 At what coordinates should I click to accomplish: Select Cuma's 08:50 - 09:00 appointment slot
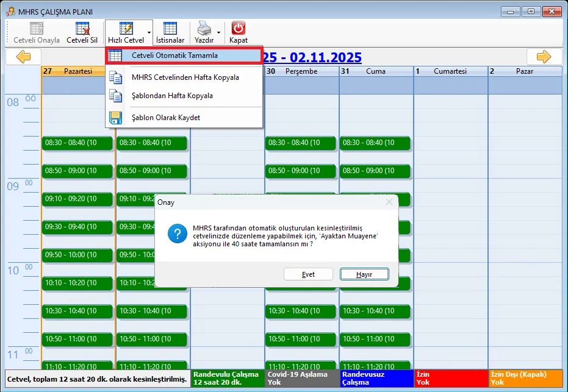click(375, 171)
